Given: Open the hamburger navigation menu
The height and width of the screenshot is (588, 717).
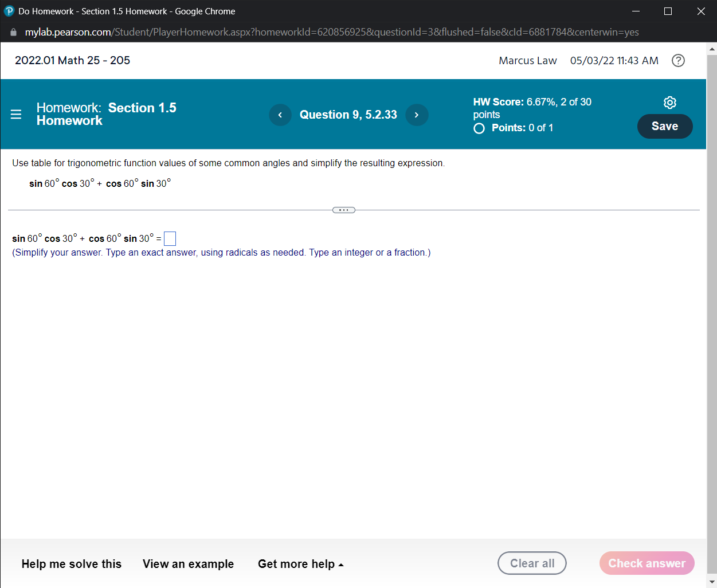Looking at the screenshot, I should click(x=15, y=114).
